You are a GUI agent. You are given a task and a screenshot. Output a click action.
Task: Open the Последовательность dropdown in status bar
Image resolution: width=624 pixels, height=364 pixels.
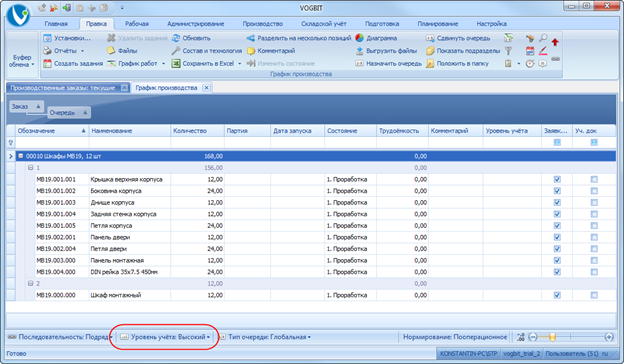(60, 337)
